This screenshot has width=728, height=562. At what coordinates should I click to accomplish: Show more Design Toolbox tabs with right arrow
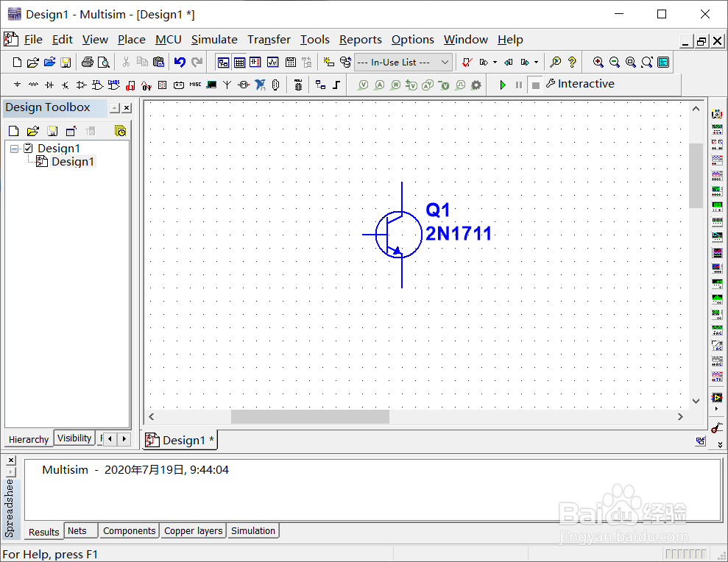[124, 438]
